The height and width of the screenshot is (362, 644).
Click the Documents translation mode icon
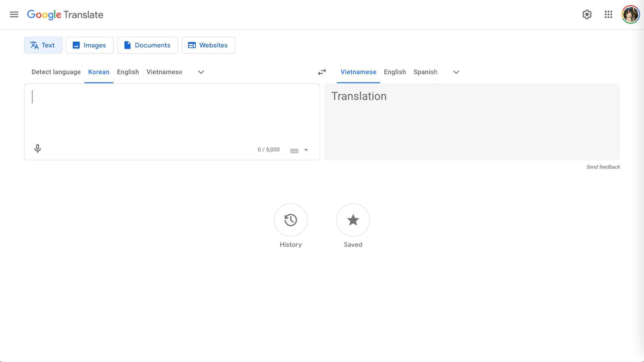[x=128, y=45]
